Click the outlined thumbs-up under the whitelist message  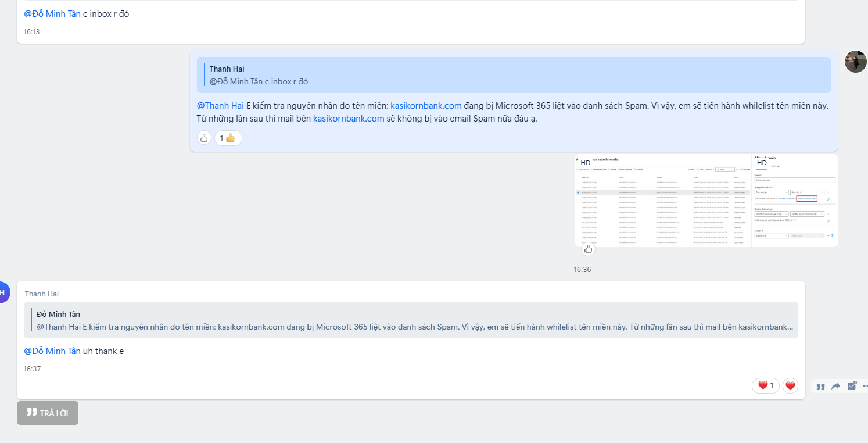pyautogui.click(x=204, y=138)
